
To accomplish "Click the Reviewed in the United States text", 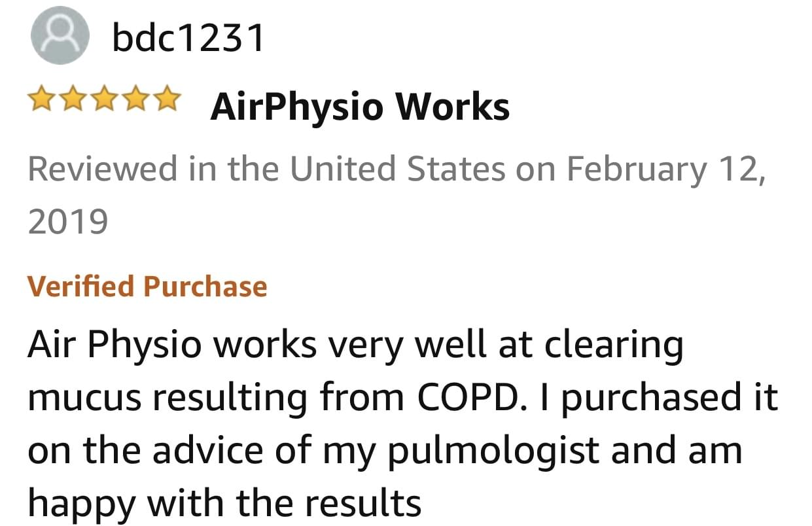I will click(x=267, y=168).
